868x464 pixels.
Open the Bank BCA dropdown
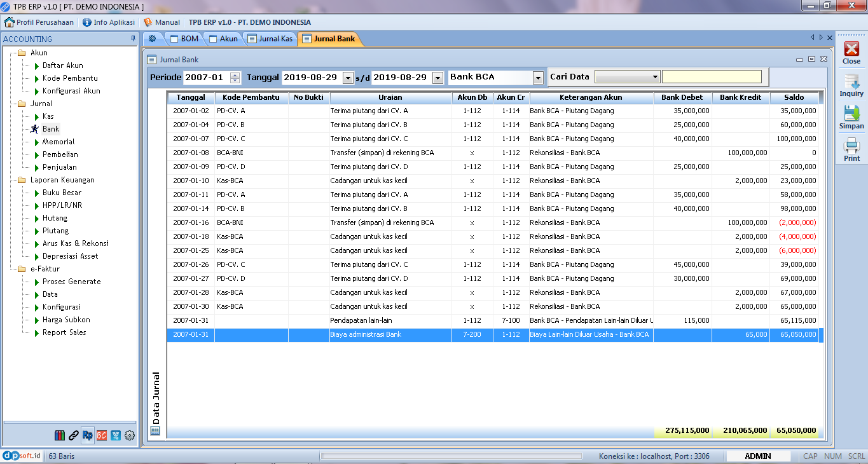pos(538,78)
